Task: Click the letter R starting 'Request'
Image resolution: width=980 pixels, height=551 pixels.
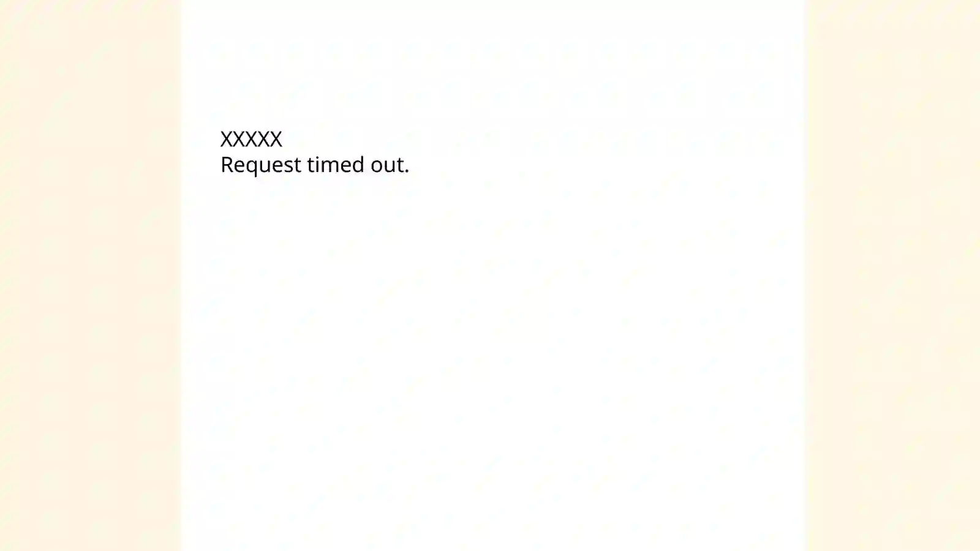Action: tap(227, 164)
